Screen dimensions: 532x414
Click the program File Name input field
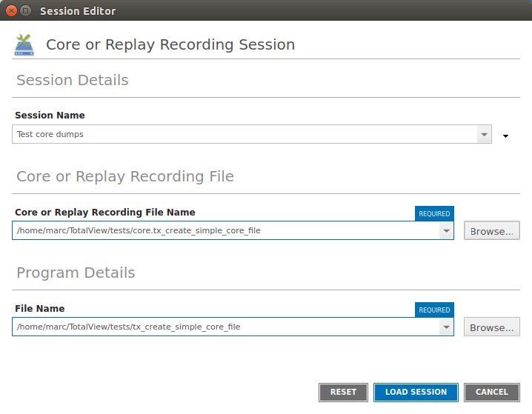[x=226, y=327]
